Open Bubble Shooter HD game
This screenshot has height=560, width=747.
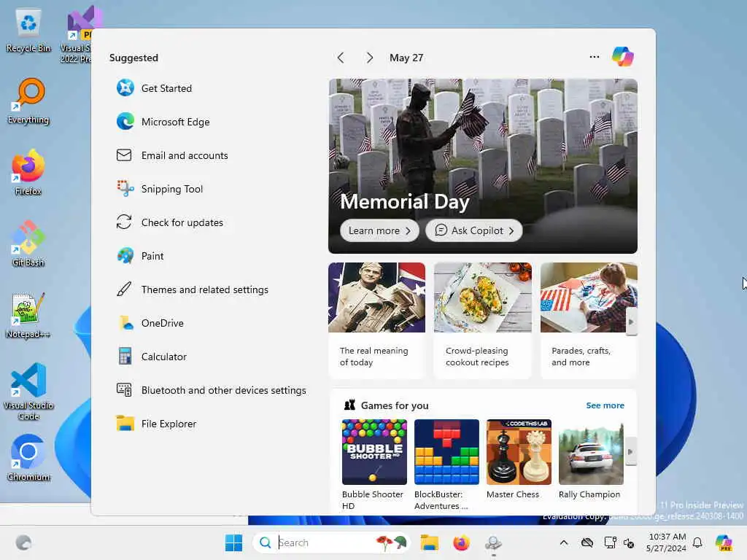(374, 464)
